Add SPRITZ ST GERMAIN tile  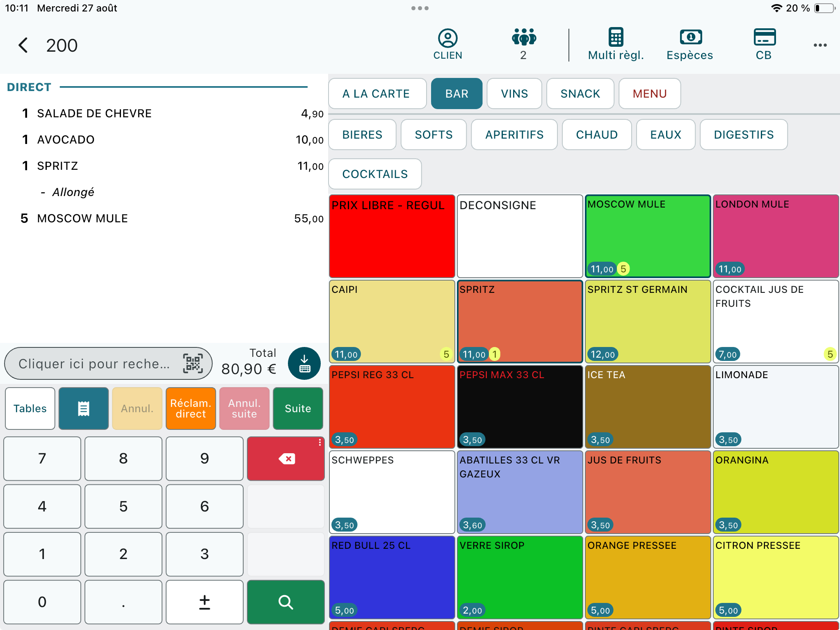click(648, 322)
